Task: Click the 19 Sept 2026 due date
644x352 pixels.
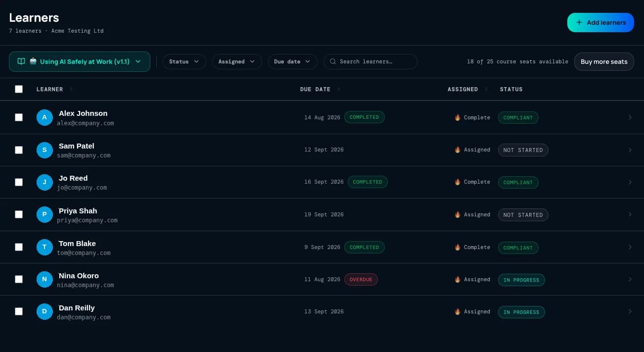Action: click(324, 214)
